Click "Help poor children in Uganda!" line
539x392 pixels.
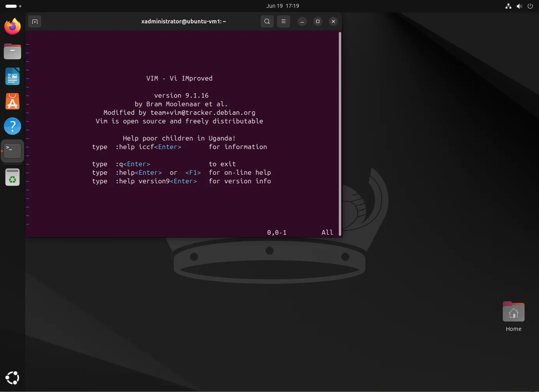pos(179,138)
